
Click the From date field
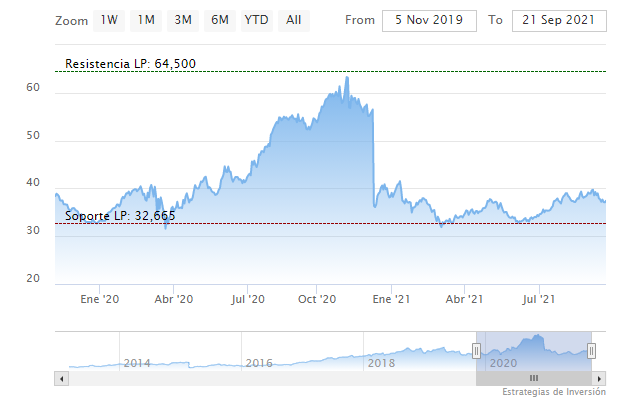tap(430, 20)
